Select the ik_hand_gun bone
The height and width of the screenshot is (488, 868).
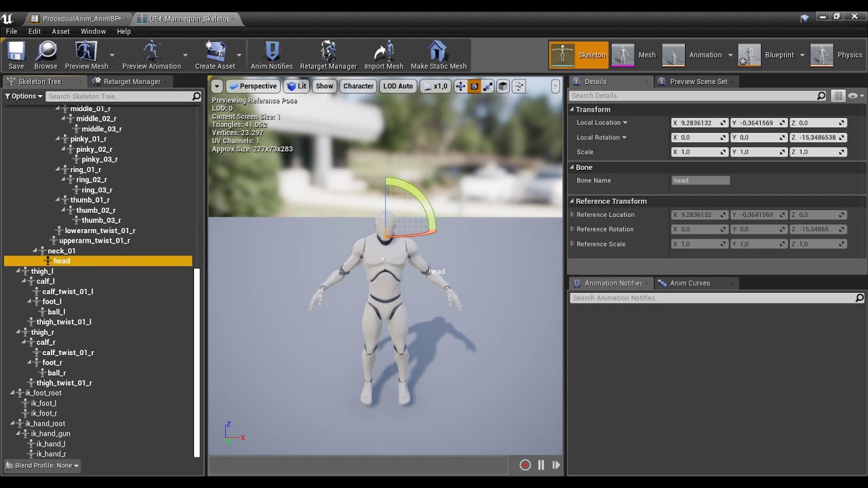click(51, 434)
